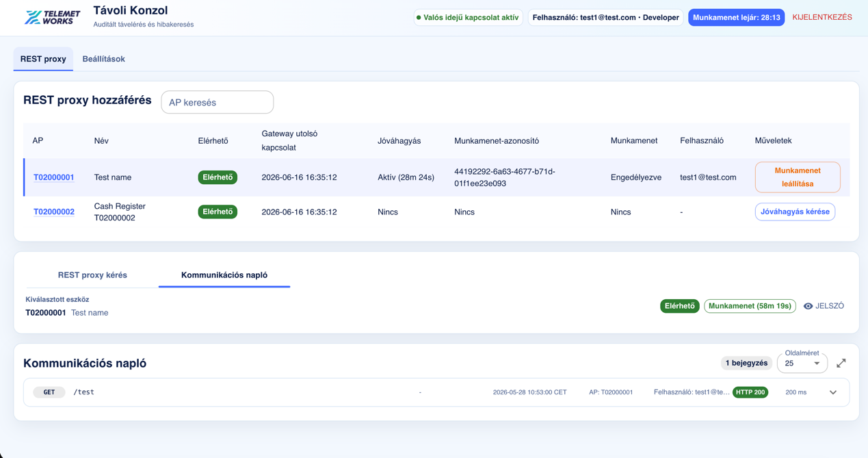Click the Munkamenet lejár: 28:13 badge
Screen dimensions: 868x458
pyautogui.click(x=736, y=17)
